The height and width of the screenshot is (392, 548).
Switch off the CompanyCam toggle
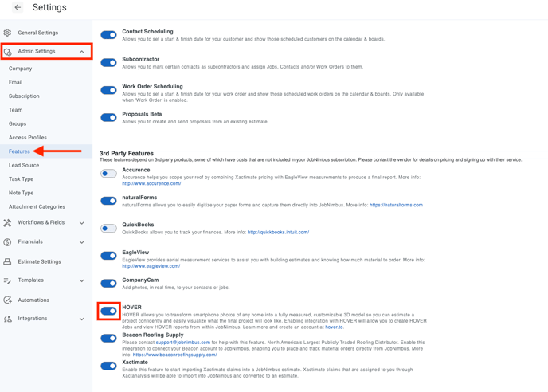pyautogui.click(x=108, y=284)
